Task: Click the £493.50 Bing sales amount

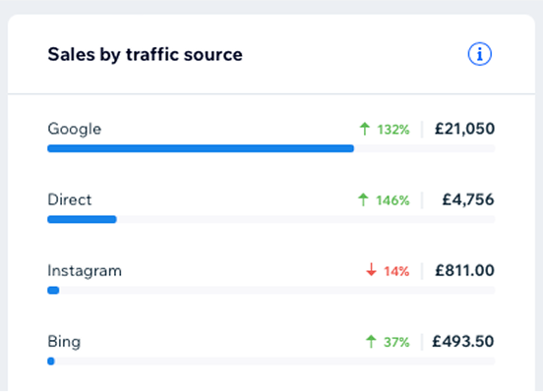Action: (463, 342)
